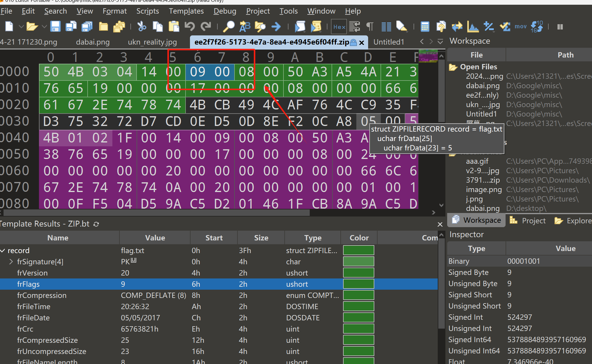Click the Cut scissors icon

pyautogui.click(x=142, y=27)
